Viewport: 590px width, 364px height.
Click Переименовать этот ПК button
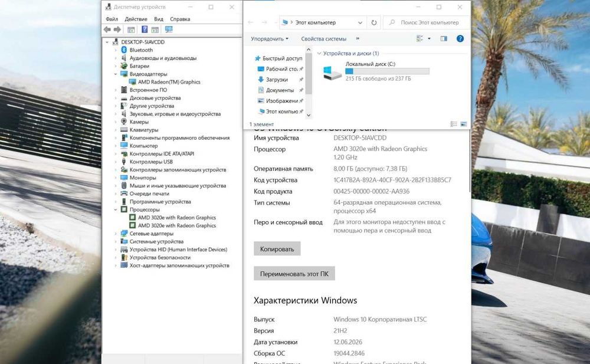pos(294,274)
